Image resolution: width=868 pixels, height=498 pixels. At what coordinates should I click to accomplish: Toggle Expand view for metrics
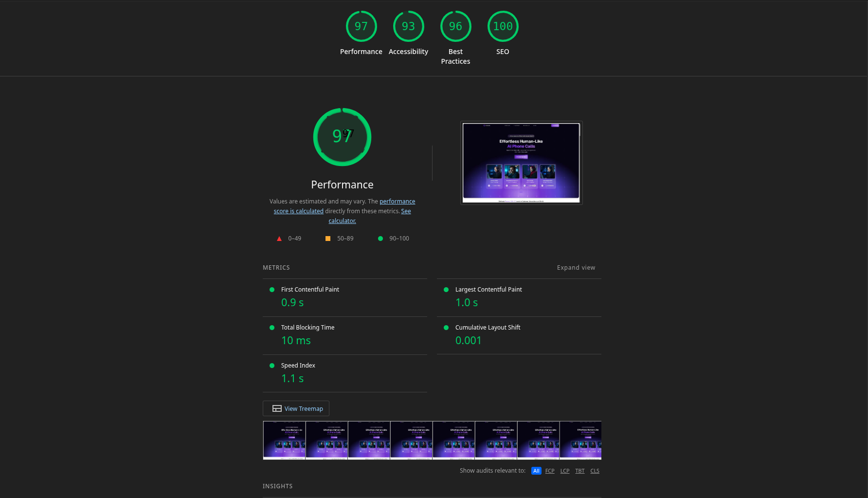[576, 268]
